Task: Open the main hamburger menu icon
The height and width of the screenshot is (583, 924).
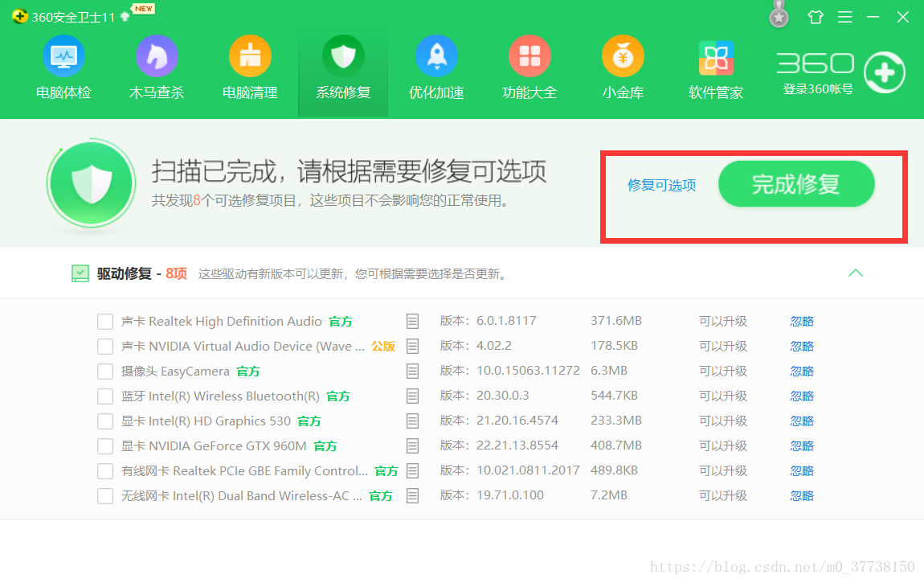Action: [845, 17]
